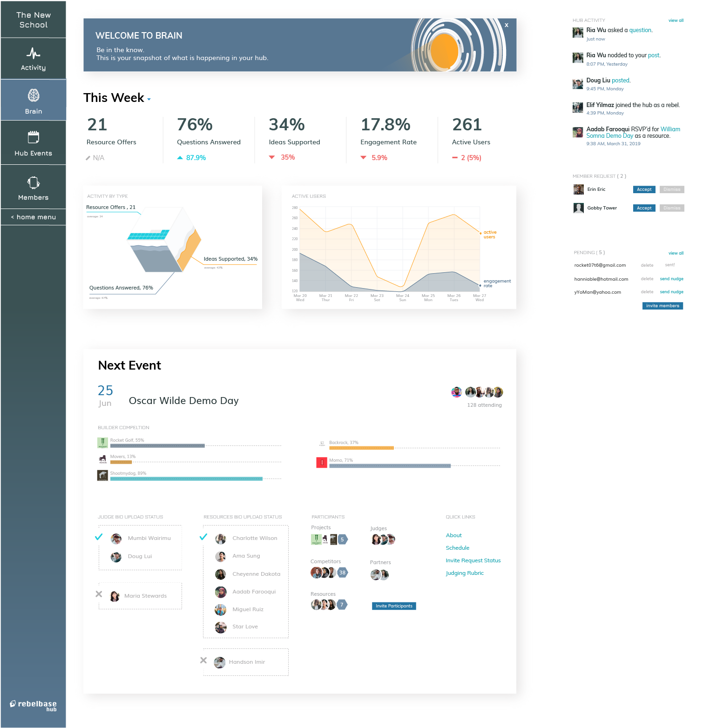Go back via home menu chevron

point(13,217)
